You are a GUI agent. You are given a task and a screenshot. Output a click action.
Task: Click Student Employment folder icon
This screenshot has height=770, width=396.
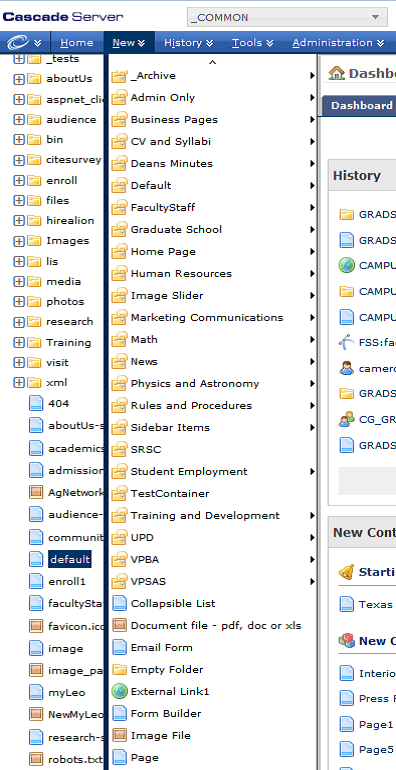coord(119,471)
